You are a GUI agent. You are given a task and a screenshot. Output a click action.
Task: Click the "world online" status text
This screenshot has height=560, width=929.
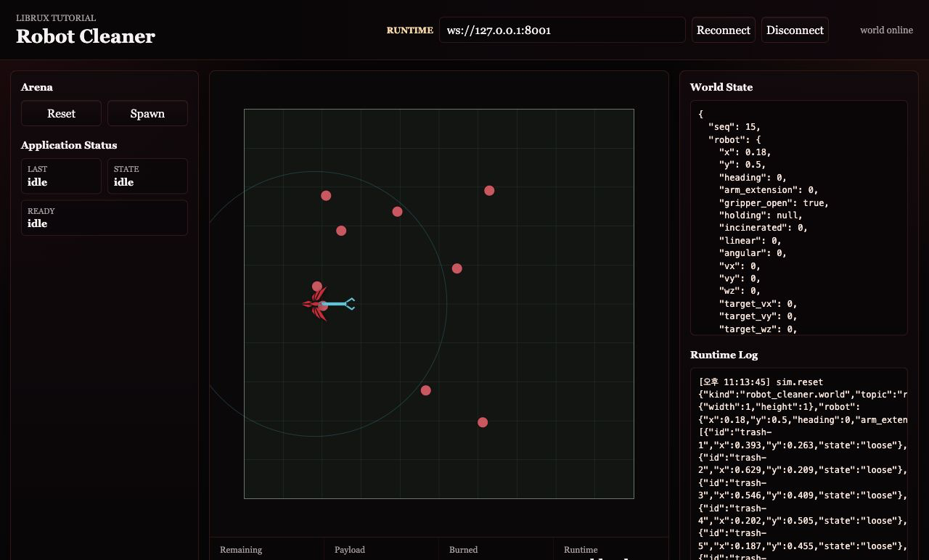(x=886, y=30)
